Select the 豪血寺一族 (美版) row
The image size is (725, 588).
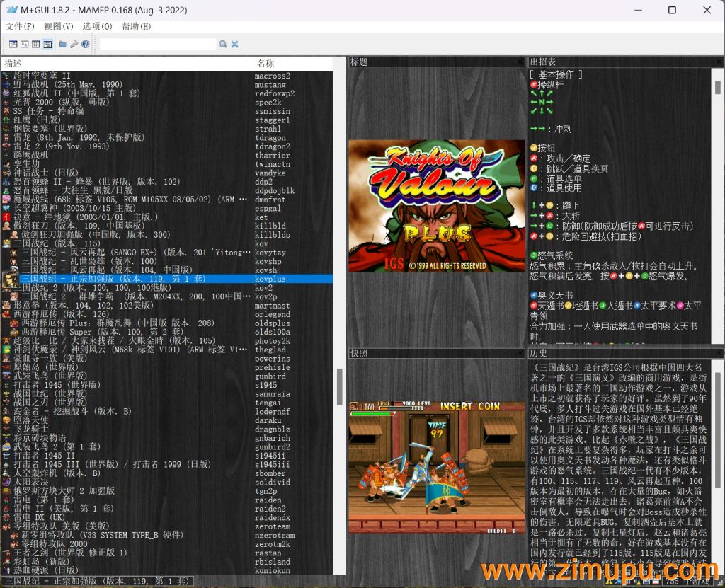pos(166,358)
